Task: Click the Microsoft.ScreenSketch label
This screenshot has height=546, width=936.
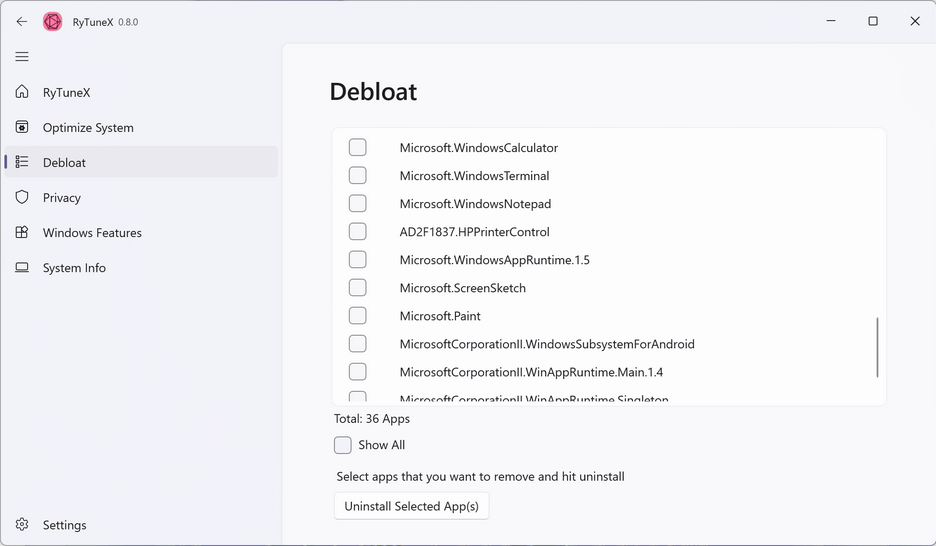Action: (x=463, y=288)
